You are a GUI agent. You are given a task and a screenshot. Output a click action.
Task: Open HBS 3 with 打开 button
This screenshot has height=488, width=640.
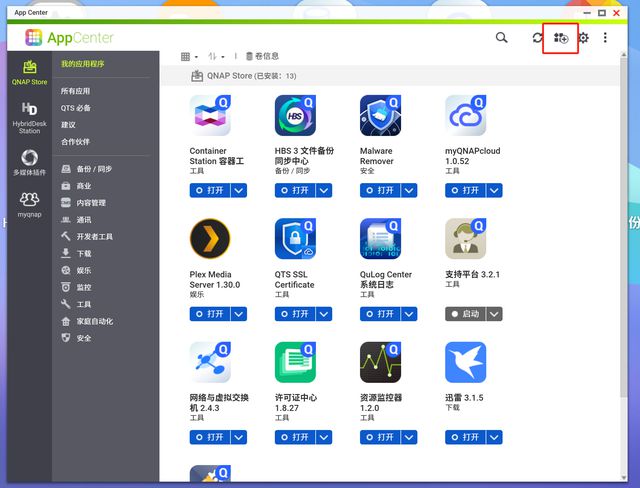click(295, 191)
